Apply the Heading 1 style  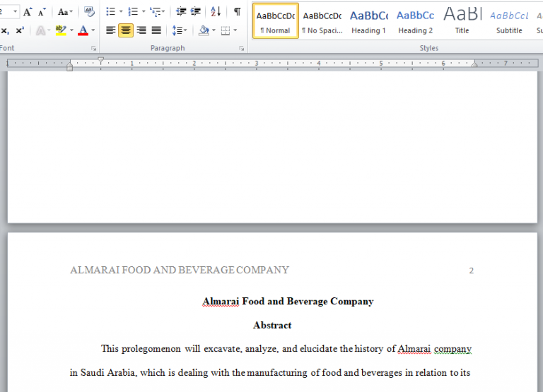(x=368, y=20)
